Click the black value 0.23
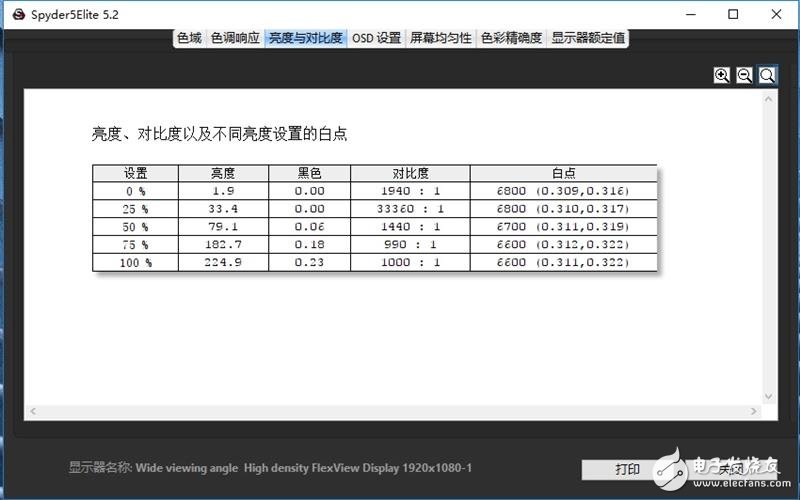This screenshot has height=500, width=800. [309, 263]
